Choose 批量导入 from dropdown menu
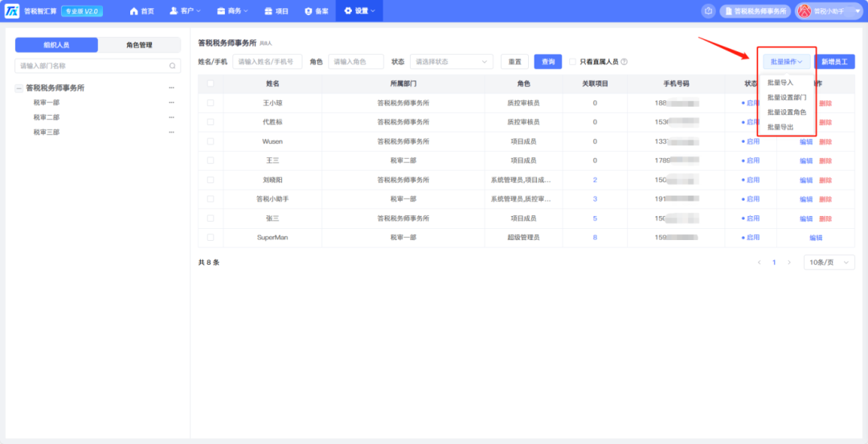 point(780,83)
